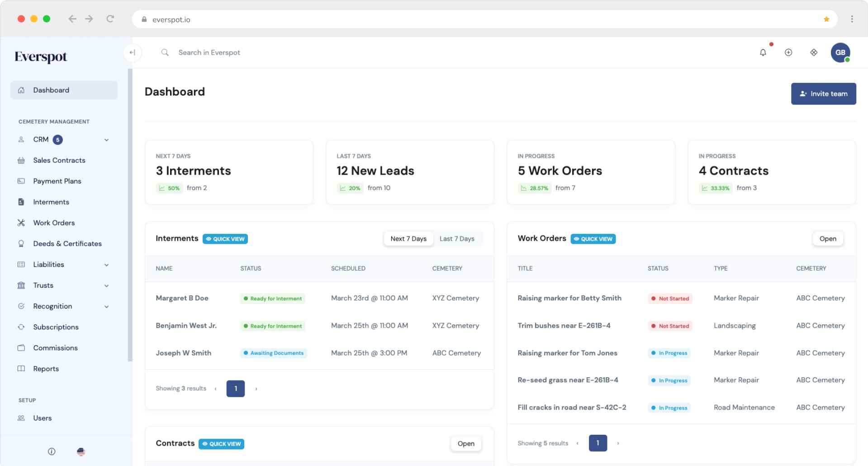Expand the Trusts submenu

tap(106, 285)
